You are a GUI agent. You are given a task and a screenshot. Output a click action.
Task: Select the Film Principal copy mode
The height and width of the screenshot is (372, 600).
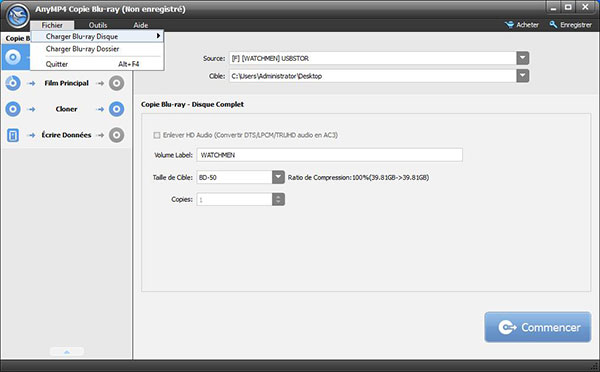[67, 83]
